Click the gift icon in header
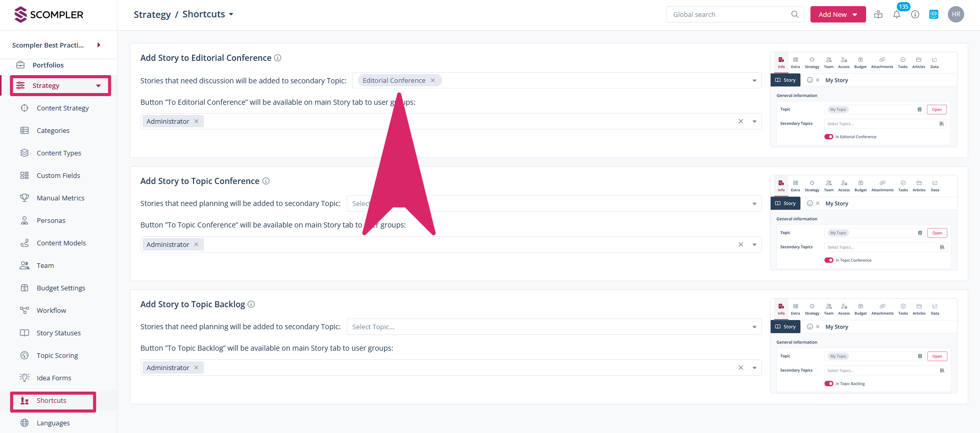This screenshot has height=433, width=980. (x=878, y=14)
